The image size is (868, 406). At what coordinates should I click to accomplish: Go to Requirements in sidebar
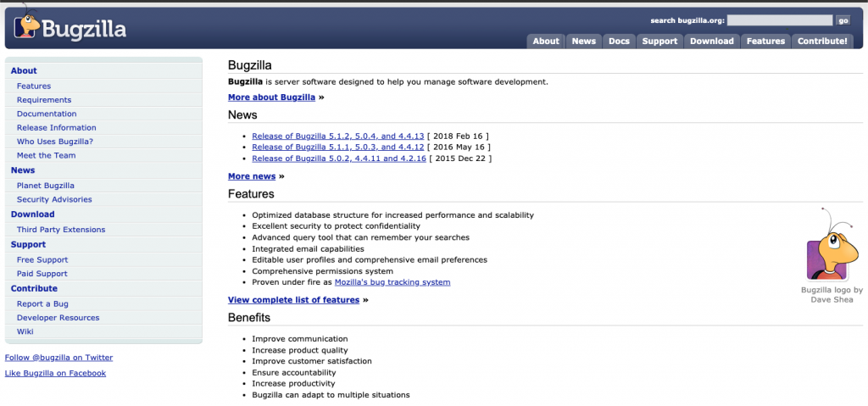click(44, 100)
